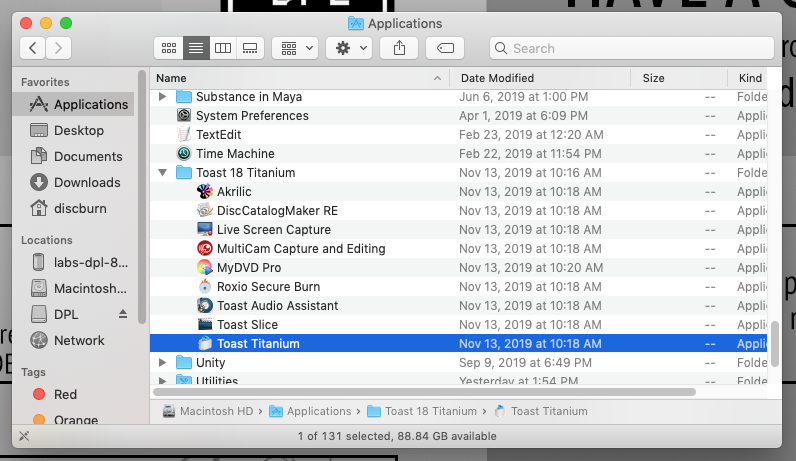
Task: Go back with the left chevron button
Action: [x=33, y=48]
